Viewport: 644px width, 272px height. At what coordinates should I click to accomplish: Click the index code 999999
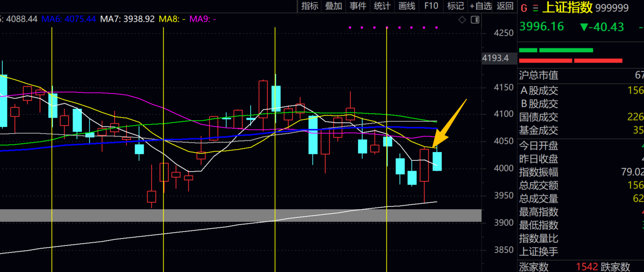(x=612, y=8)
